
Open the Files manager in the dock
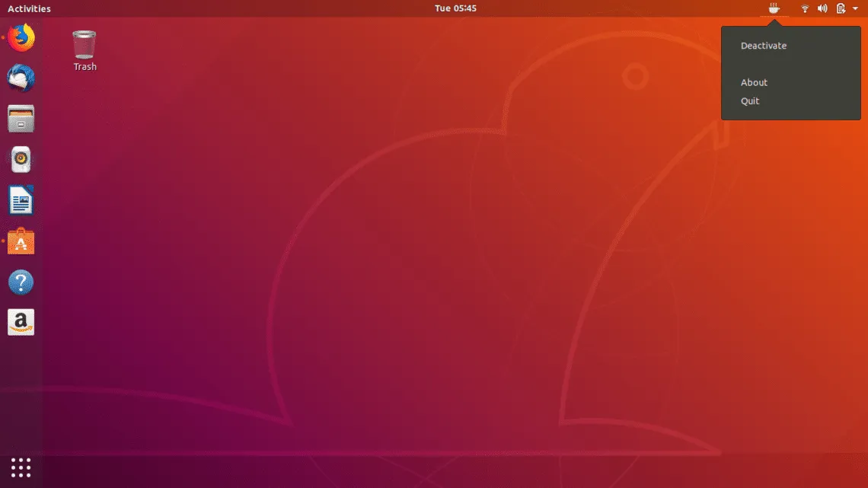point(21,119)
